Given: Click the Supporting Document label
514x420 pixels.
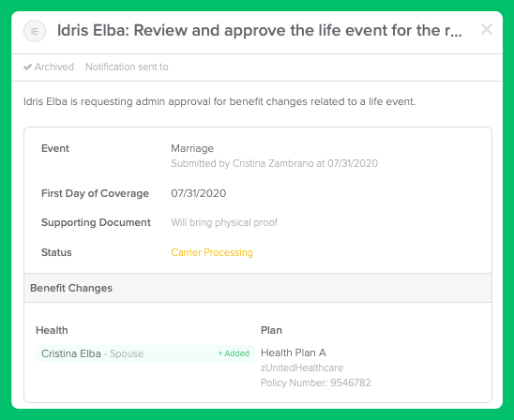Looking at the screenshot, I should point(96,222).
